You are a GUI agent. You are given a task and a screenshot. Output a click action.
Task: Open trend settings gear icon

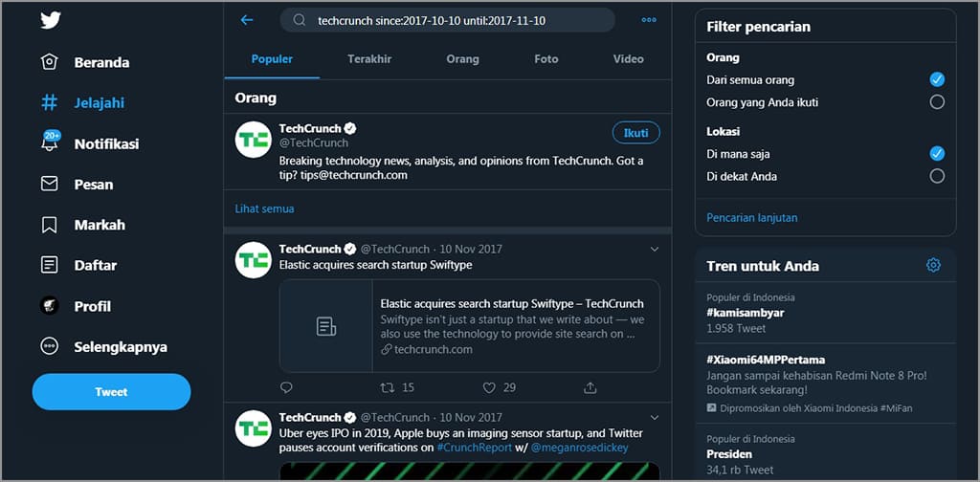click(933, 265)
